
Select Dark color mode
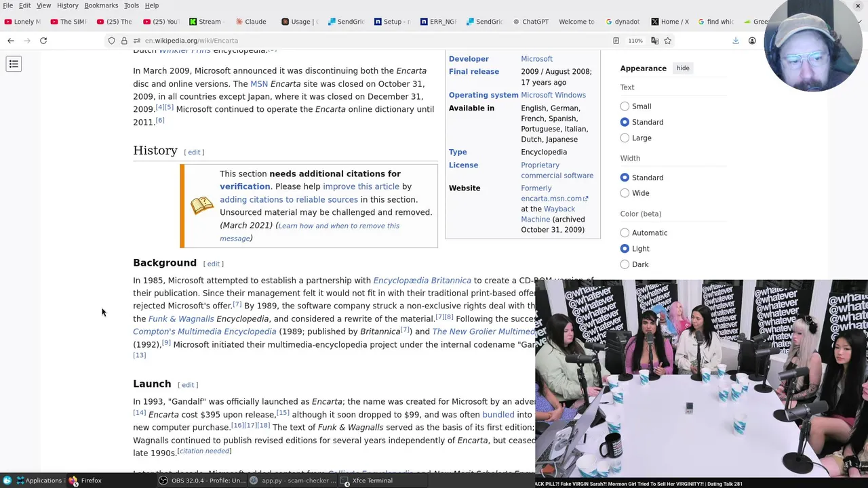point(625,264)
